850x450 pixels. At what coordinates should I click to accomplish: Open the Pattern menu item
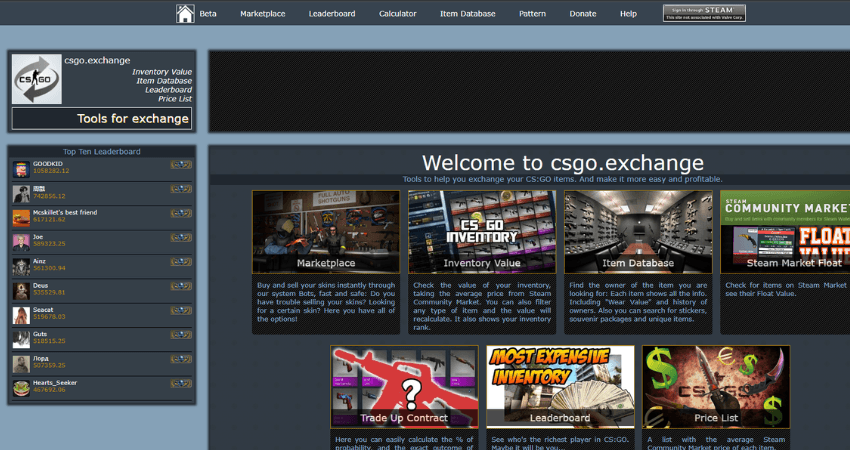click(x=532, y=14)
